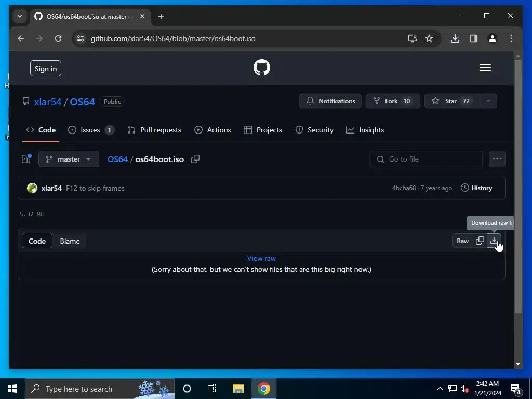
Task: Open Cortana circle icon
Action: coord(187,389)
